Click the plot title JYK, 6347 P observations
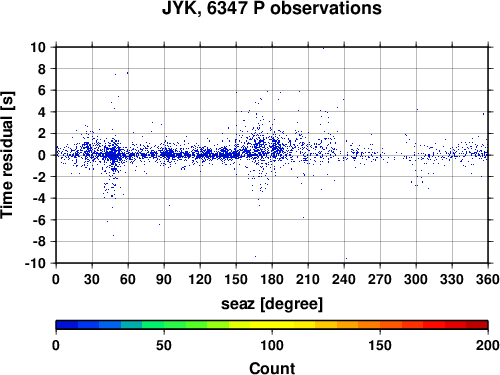 (x=272, y=8)
